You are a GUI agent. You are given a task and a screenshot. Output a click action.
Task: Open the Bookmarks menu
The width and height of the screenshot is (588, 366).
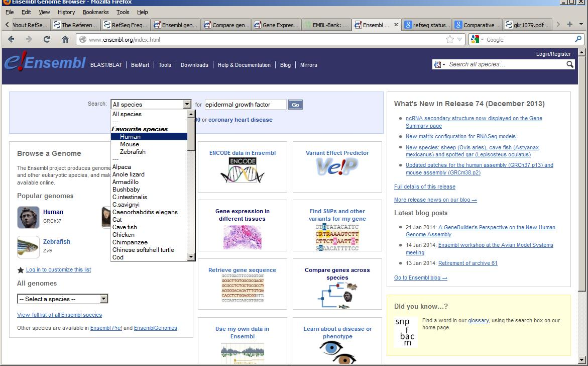[95, 12]
